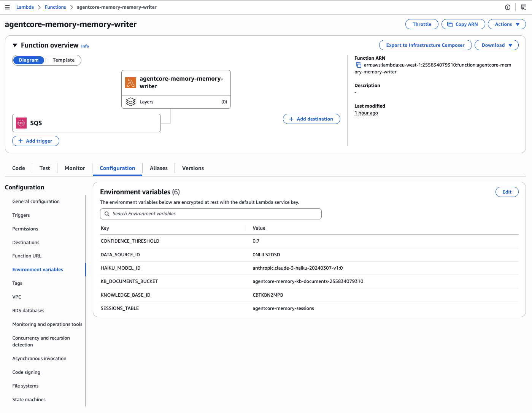Open Monitoring and operations tools
532x413 pixels.
click(x=48, y=324)
